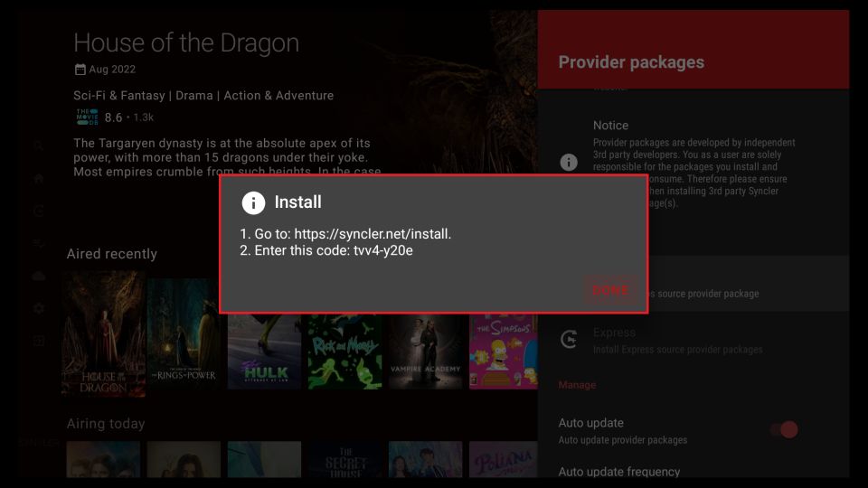868x488 pixels.
Task: Click the 8.6 rating value
Action: tap(113, 117)
